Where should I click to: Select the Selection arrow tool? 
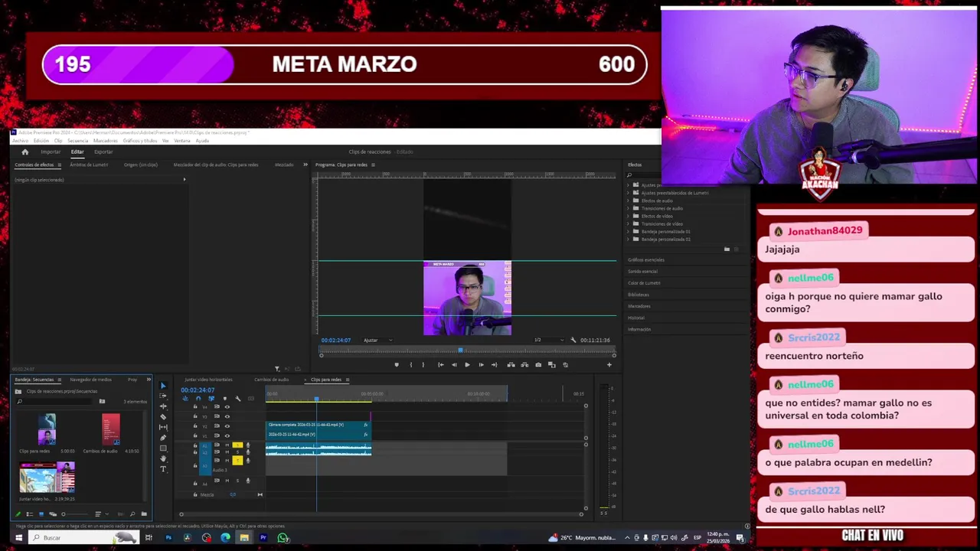tap(163, 386)
